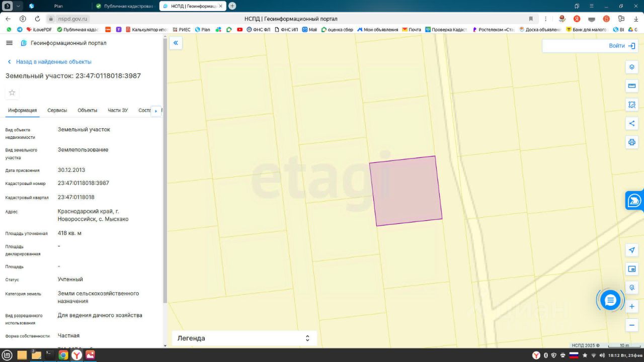Viewport: 644px width, 362px height.
Task: Open the Сервисы tab
Action: [57, 110]
